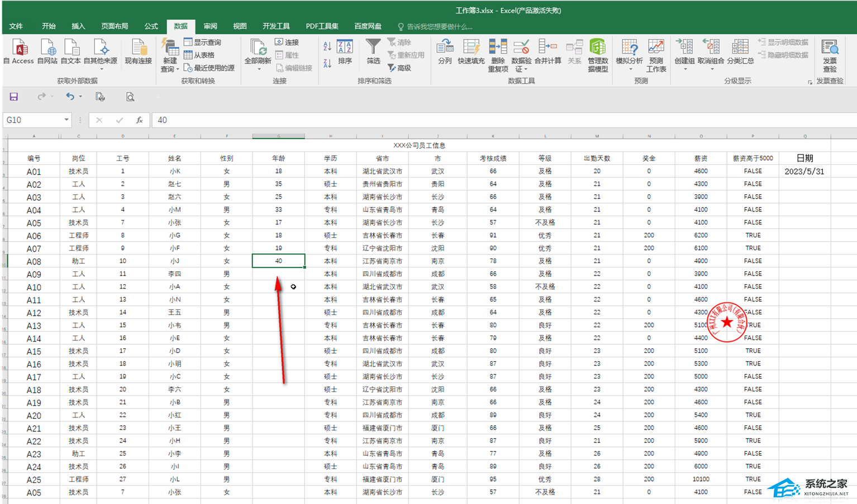Click 高级 advanced filter button
Viewport: 857px width, 504px height.
(x=400, y=68)
